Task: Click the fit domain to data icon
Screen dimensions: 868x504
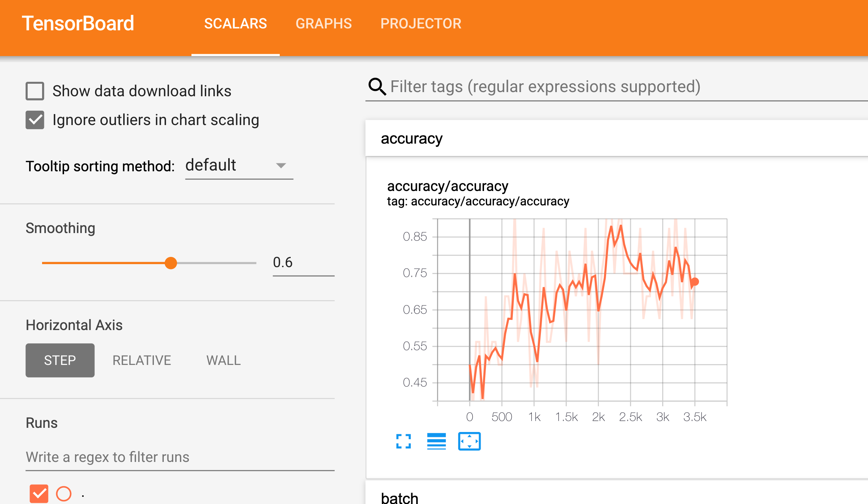Action: (x=469, y=441)
